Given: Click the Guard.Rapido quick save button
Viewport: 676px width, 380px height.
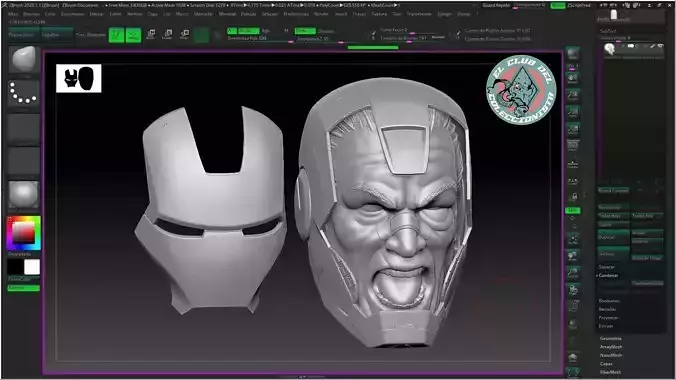Looking at the screenshot, I should (496, 6).
